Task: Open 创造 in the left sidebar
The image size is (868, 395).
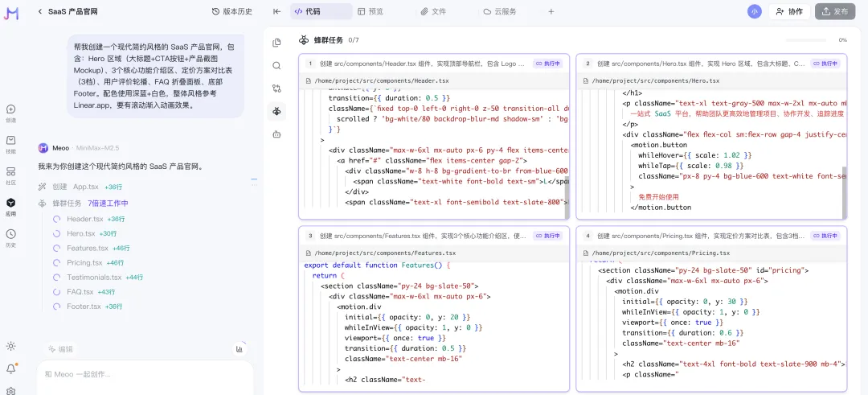Action: coord(11,113)
